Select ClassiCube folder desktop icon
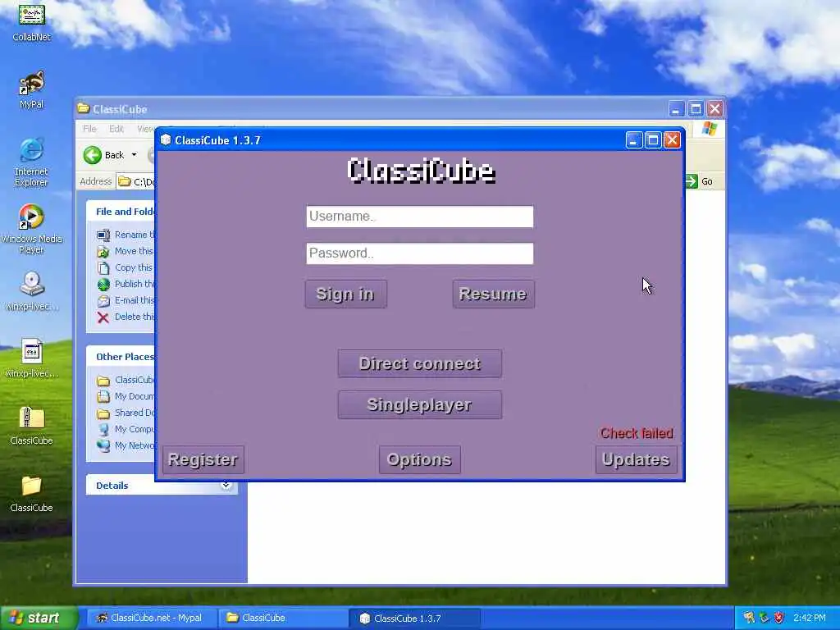 32,493
